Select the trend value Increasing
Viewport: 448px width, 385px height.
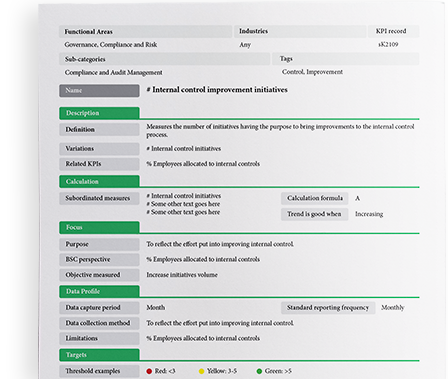point(369,214)
